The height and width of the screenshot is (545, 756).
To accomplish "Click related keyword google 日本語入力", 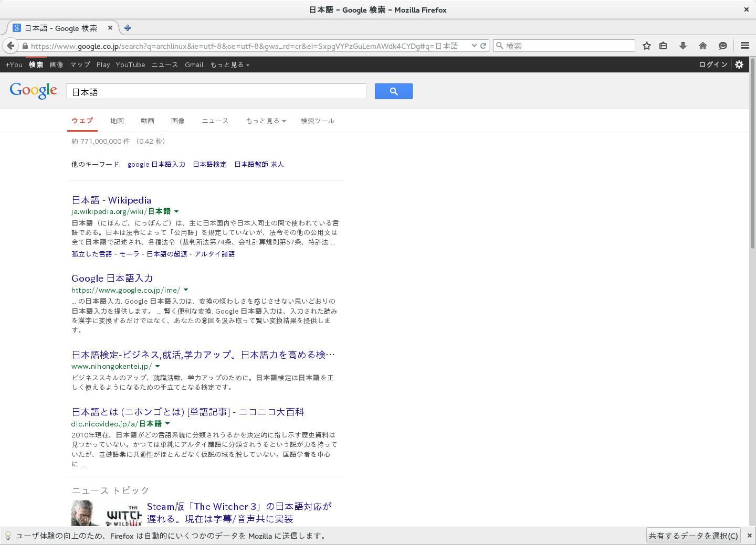I will click(156, 164).
